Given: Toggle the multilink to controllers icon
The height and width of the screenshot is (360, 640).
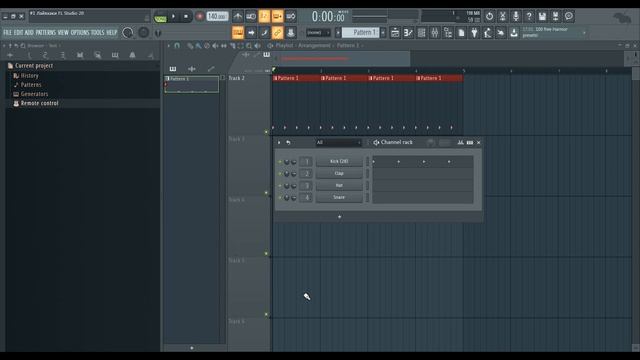Looking at the screenshot, I should (278, 32).
